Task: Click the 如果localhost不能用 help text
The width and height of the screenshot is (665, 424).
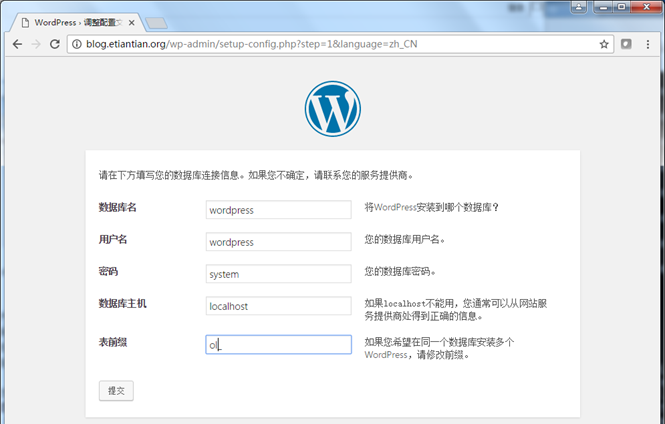Action: coord(456,310)
